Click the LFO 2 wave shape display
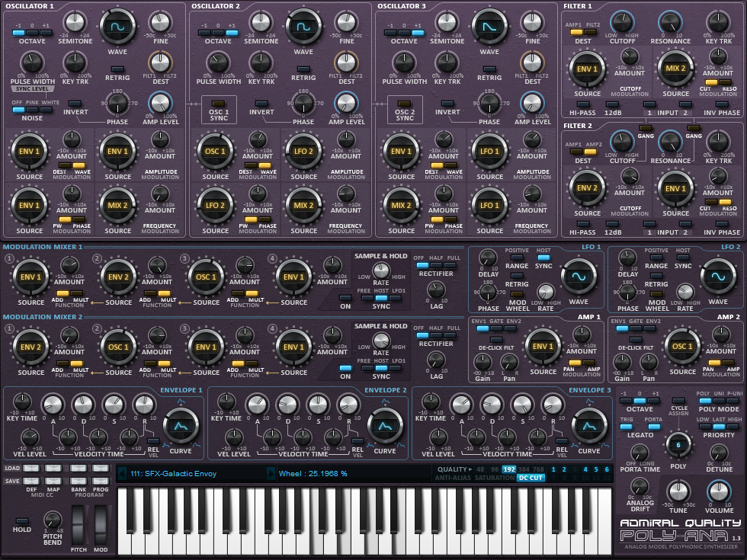This screenshot has height=560, width=747. (x=718, y=277)
